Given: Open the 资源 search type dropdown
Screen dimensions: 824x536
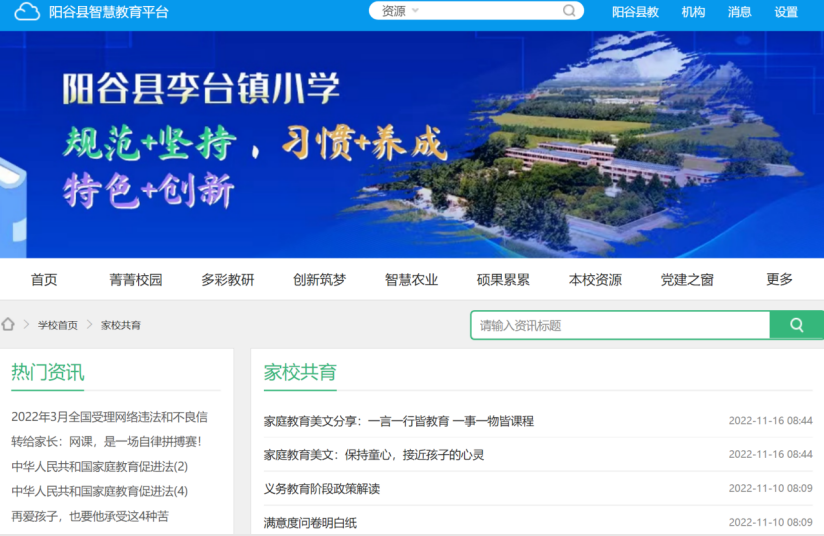Looking at the screenshot, I should pos(400,11).
